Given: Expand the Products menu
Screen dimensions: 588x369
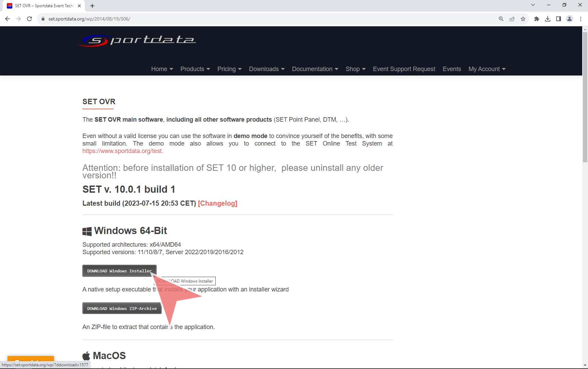Looking at the screenshot, I should pyautogui.click(x=195, y=69).
